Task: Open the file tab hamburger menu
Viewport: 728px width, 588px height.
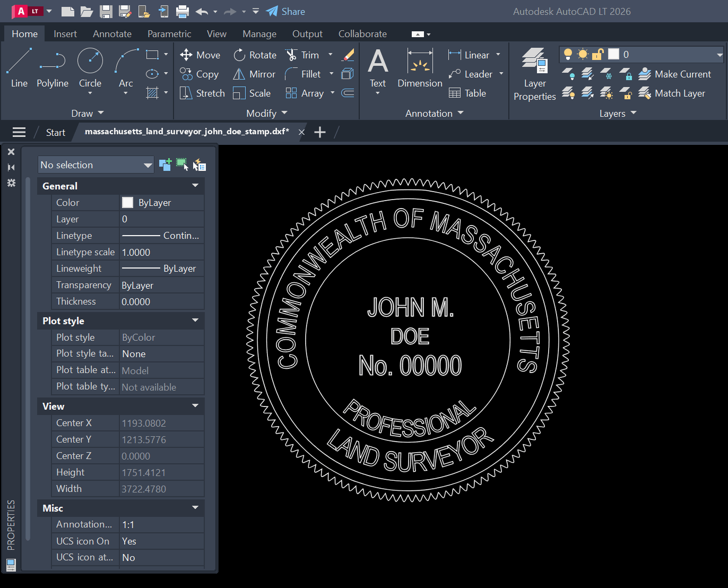Action: pyautogui.click(x=19, y=132)
